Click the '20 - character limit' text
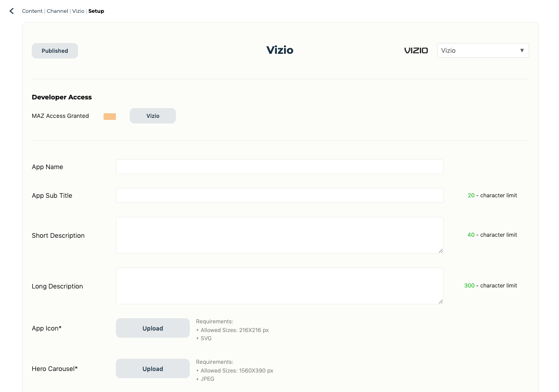This screenshot has height=392, width=559. (x=492, y=195)
